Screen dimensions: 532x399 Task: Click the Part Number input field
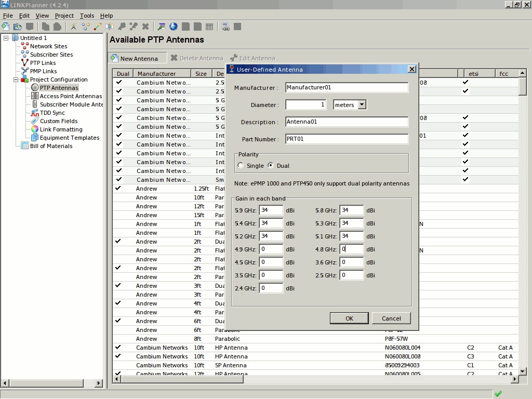(x=347, y=139)
